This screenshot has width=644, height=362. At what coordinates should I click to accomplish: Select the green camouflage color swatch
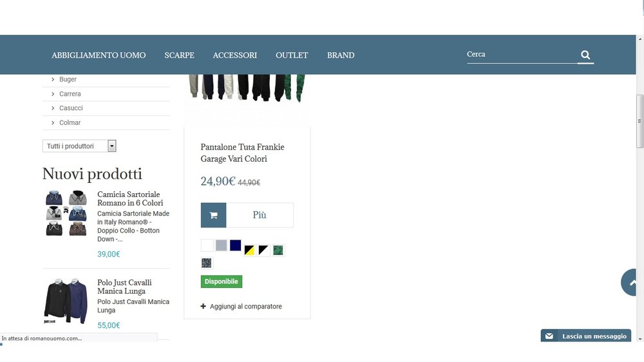pyautogui.click(x=278, y=250)
